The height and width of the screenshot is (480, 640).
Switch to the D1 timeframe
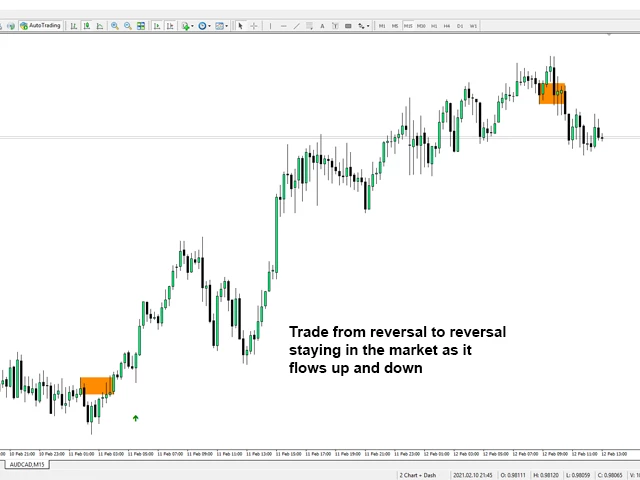click(x=460, y=25)
